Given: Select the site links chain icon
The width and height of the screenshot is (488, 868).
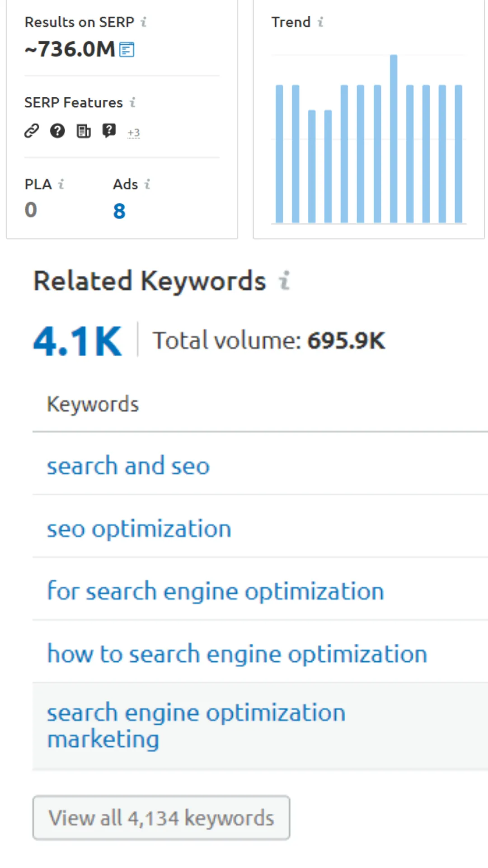Looking at the screenshot, I should 32,131.
